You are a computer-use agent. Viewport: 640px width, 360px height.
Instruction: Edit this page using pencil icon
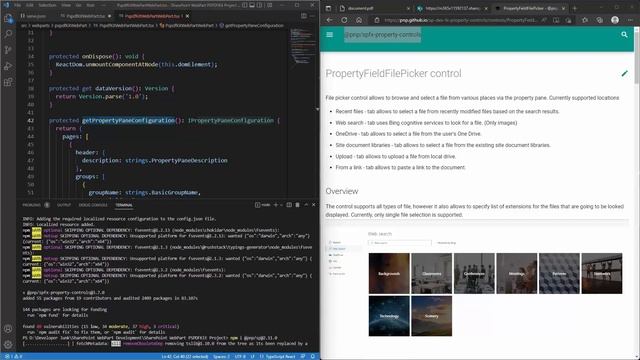coord(624,73)
